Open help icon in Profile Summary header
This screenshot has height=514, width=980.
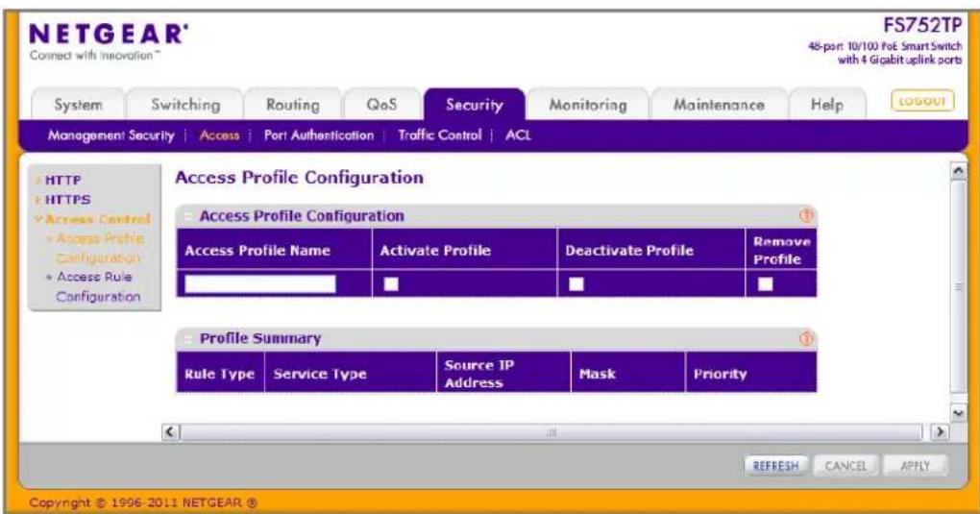[806, 338]
